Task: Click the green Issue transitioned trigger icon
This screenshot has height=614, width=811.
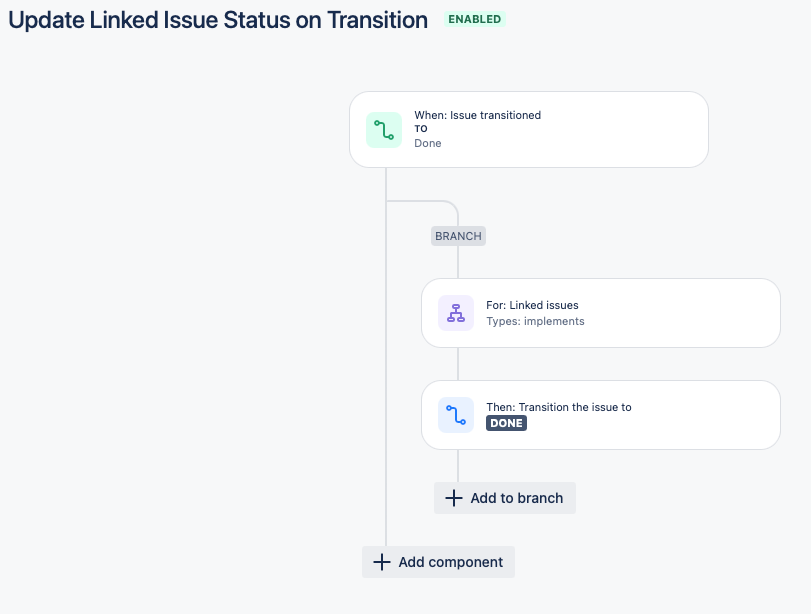Action: pos(384,130)
